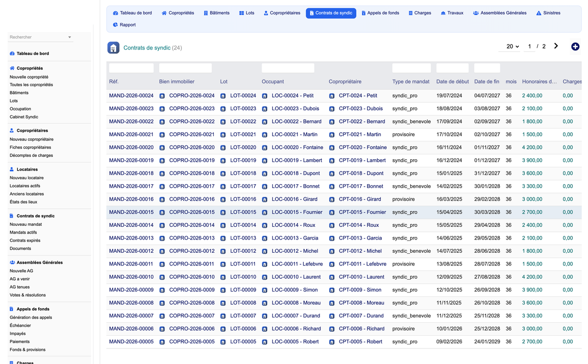Viewport: 588px width, 364px height.
Task: Open the Rapport tab
Action: pos(124,25)
